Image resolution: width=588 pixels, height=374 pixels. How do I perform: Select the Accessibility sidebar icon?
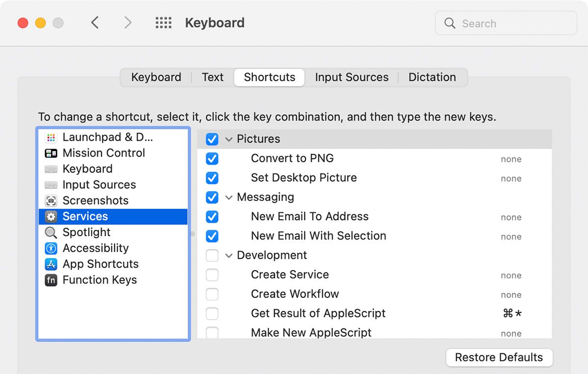click(x=51, y=248)
